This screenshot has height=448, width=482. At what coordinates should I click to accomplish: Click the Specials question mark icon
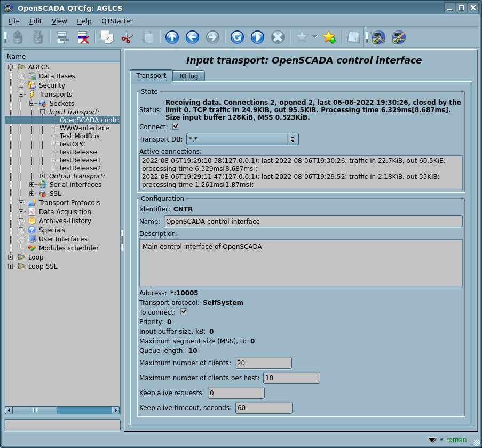coord(31,230)
